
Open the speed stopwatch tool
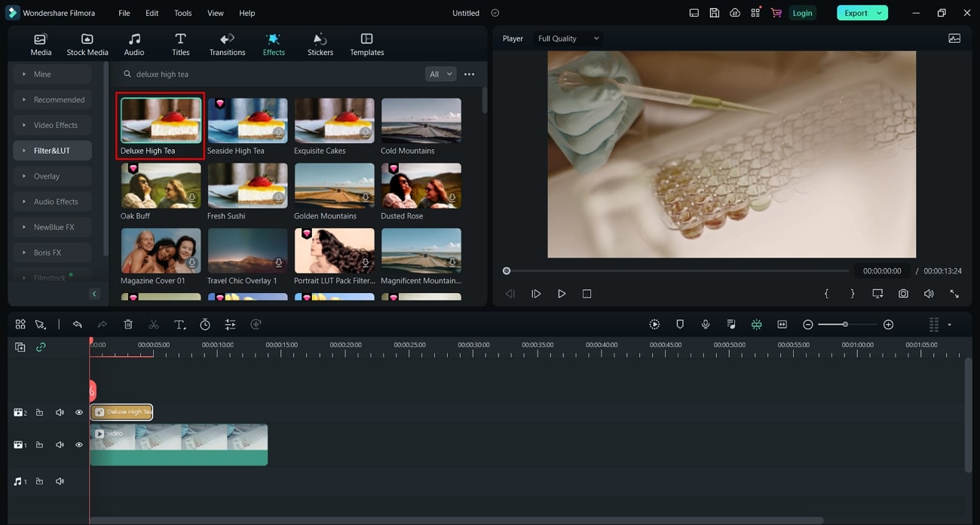tap(205, 325)
